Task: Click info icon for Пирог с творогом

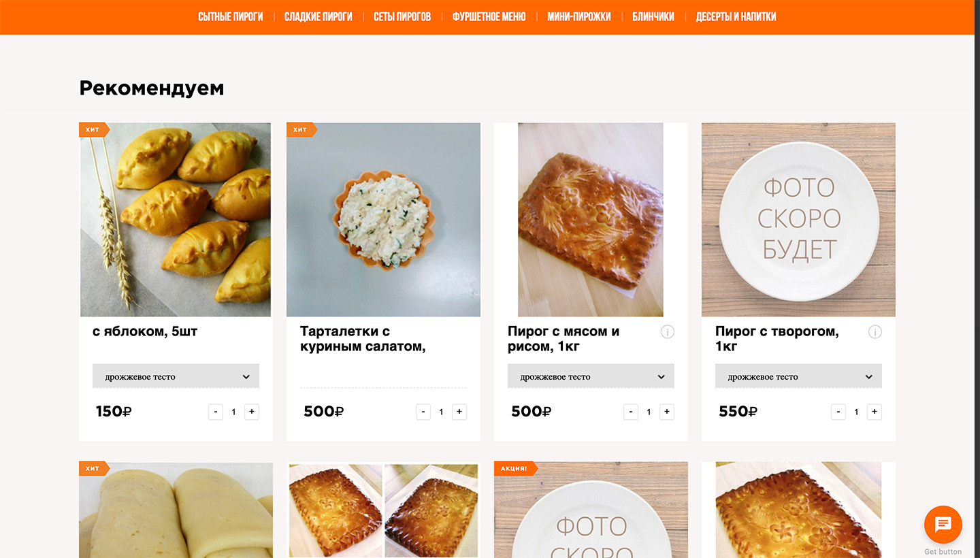Action: point(875,332)
